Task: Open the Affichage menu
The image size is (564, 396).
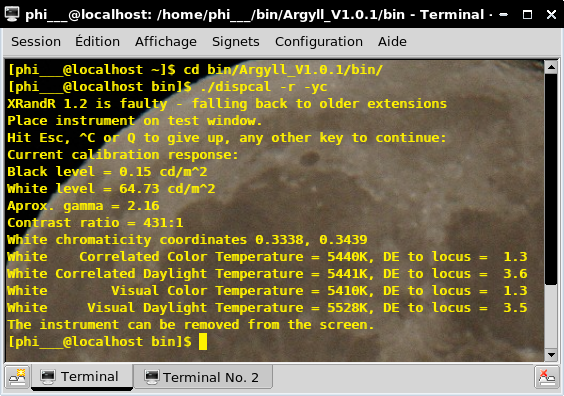Action: point(166,42)
